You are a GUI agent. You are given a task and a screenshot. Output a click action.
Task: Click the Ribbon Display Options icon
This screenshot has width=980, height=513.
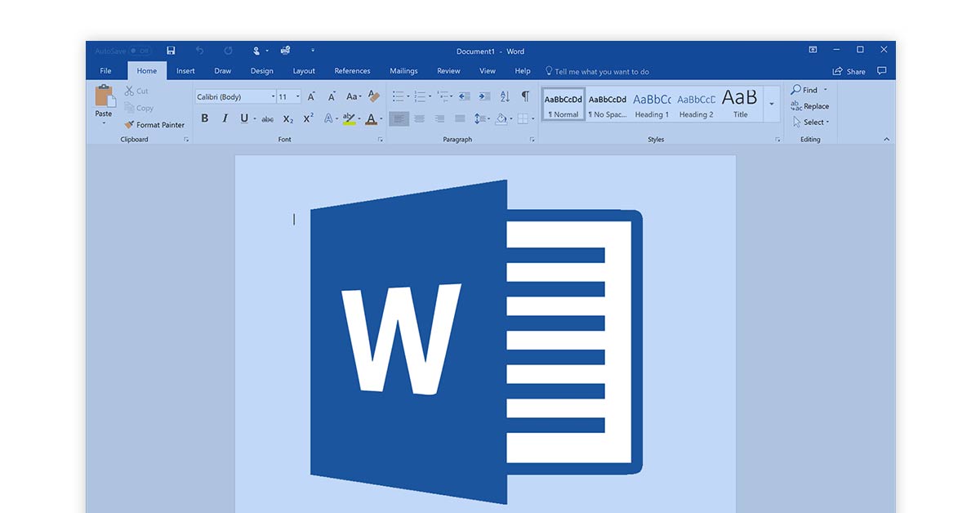pos(813,51)
